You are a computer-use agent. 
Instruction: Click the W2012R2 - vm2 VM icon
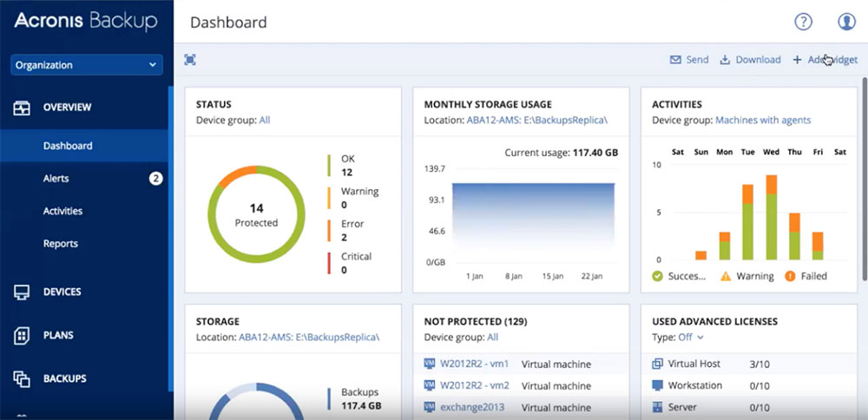click(x=429, y=385)
